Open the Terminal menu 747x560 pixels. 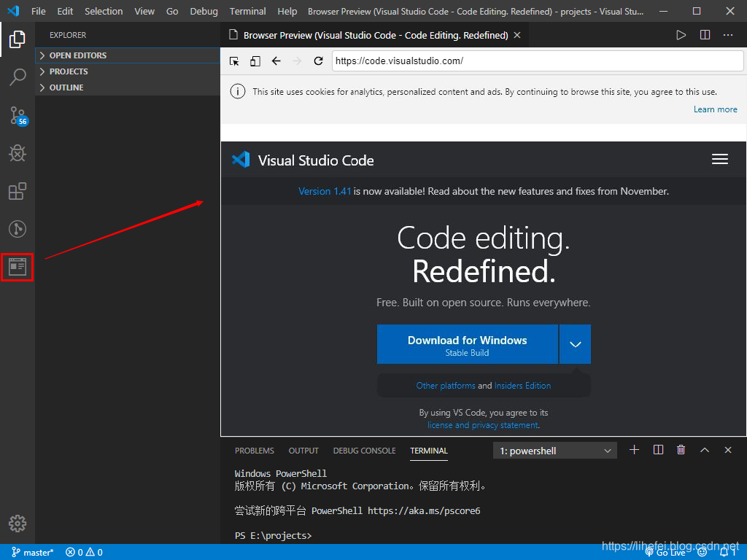(x=248, y=11)
